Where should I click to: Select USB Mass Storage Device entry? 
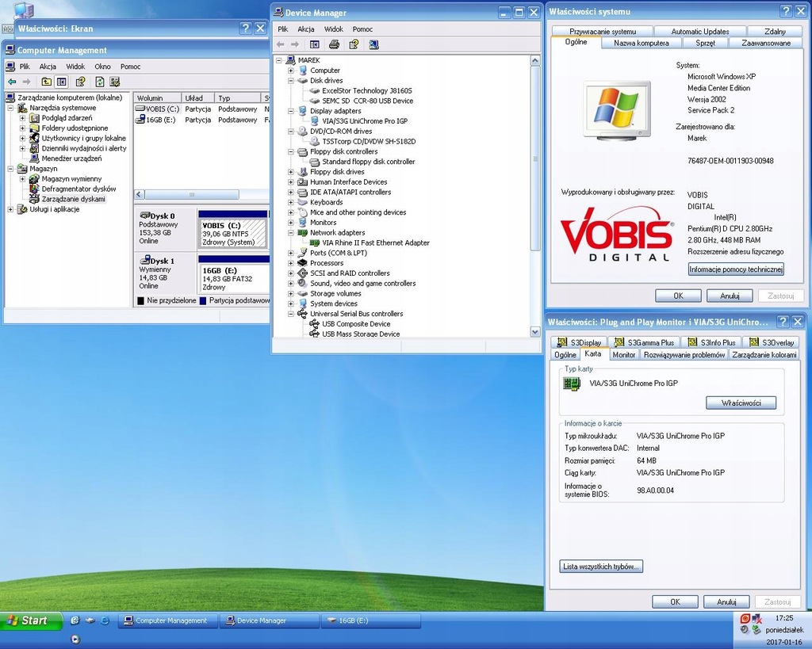361,334
